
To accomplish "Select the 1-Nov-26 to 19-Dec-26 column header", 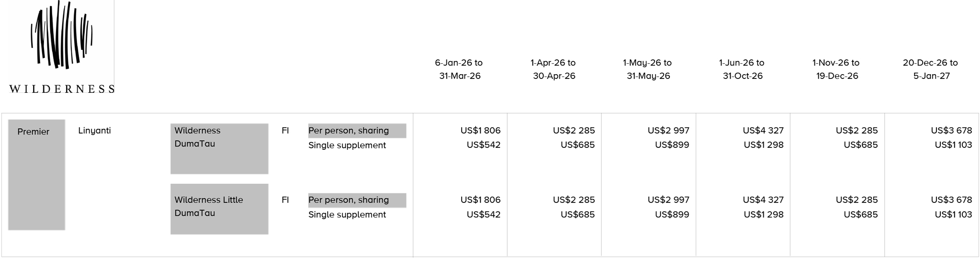I will 836,69.
